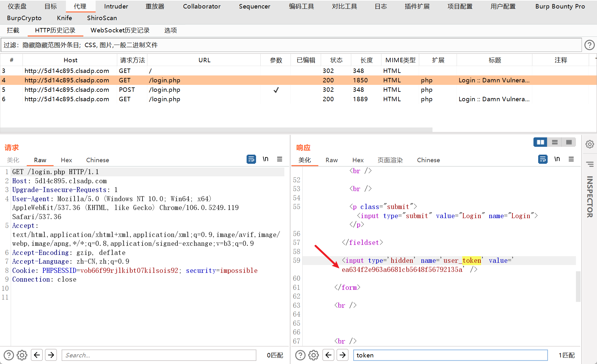Open the 插件扩展 tab

point(417,6)
